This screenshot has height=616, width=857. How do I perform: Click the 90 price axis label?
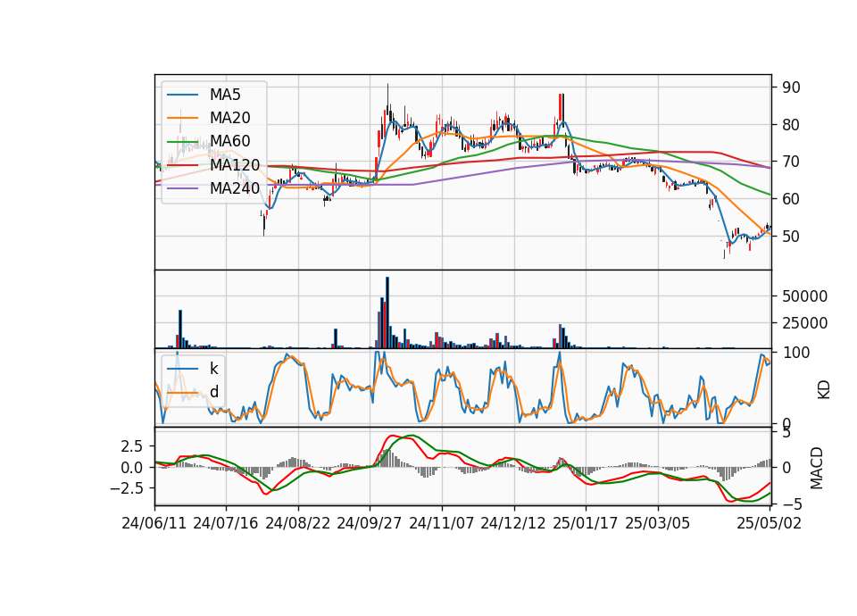click(x=791, y=87)
